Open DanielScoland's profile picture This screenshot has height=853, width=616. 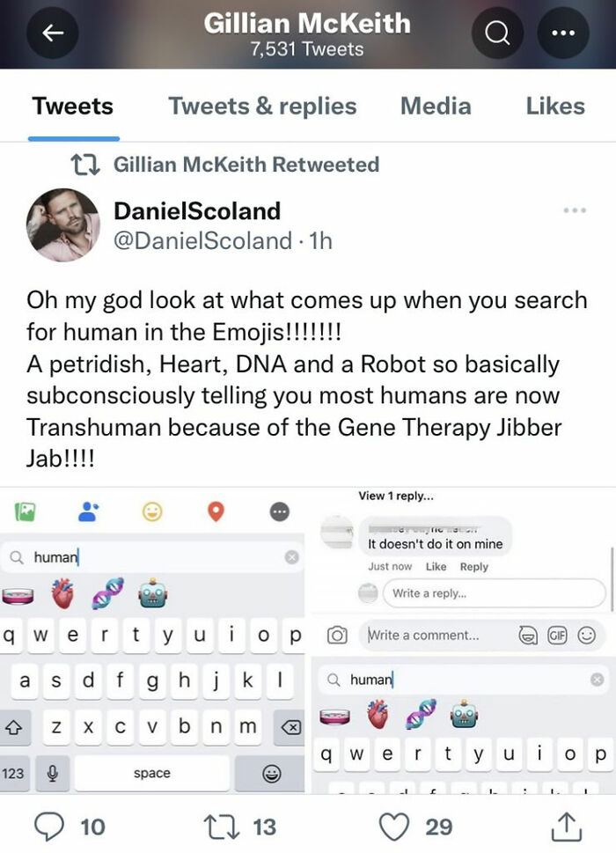pos(63,225)
